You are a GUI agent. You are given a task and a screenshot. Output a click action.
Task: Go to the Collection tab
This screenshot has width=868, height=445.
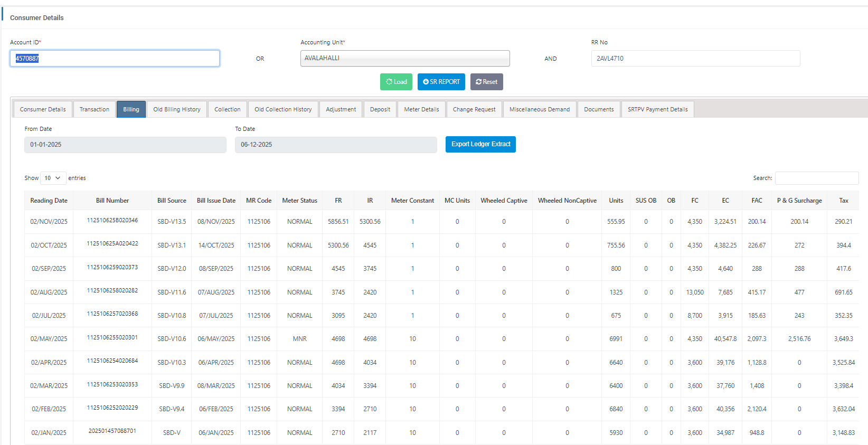coord(228,109)
